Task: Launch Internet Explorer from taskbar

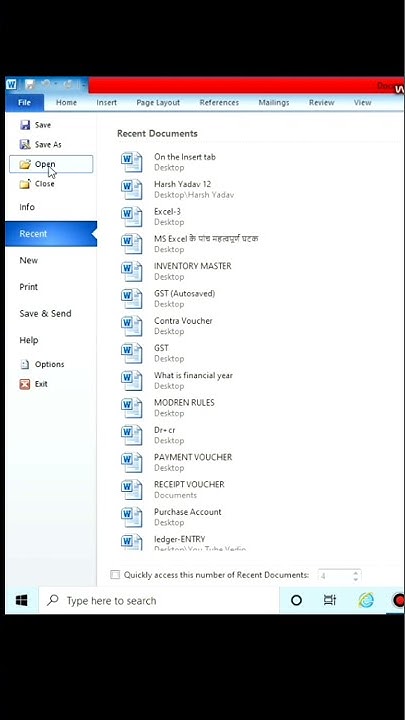Action: tap(366, 600)
